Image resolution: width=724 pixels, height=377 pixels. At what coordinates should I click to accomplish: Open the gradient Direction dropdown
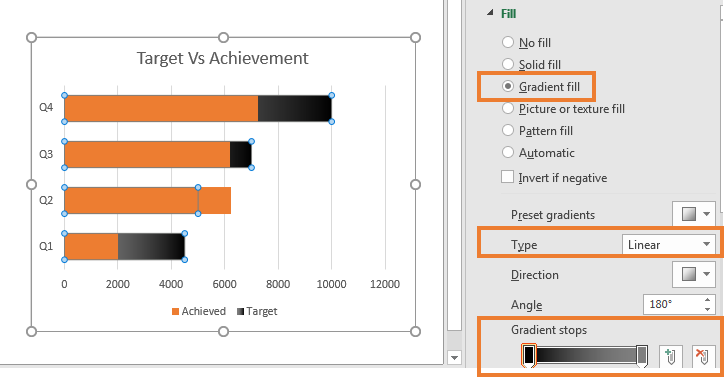point(694,274)
